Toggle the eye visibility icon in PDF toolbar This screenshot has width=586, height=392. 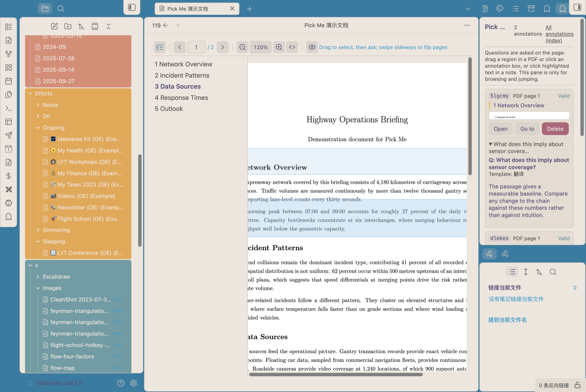[312, 47]
